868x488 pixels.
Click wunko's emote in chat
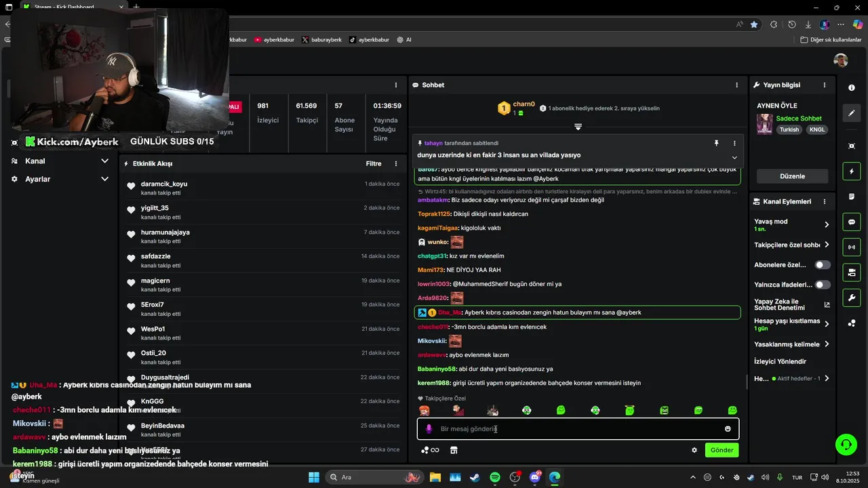click(457, 242)
